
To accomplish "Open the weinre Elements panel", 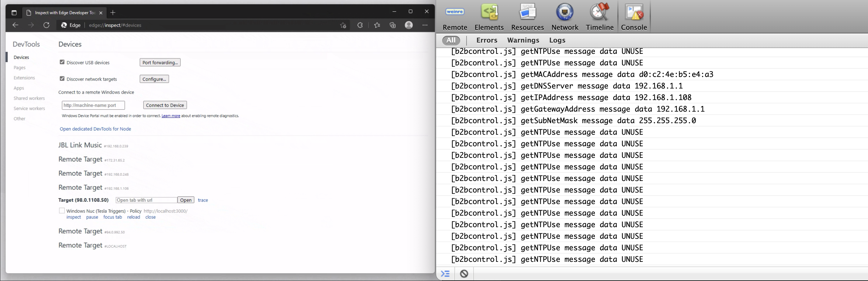I will [x=489, y=16].
